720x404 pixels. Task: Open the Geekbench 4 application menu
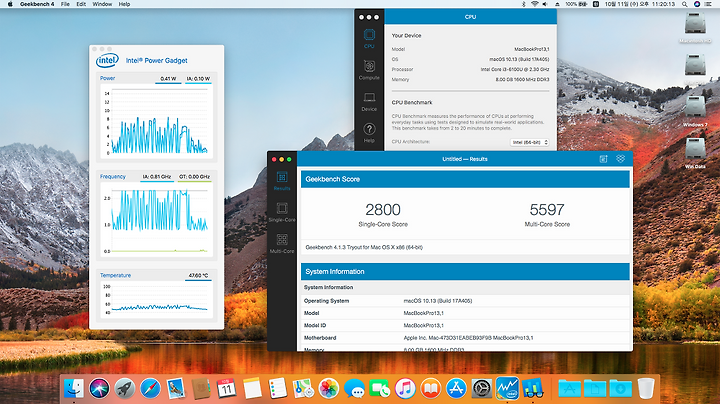coord(37,4)
